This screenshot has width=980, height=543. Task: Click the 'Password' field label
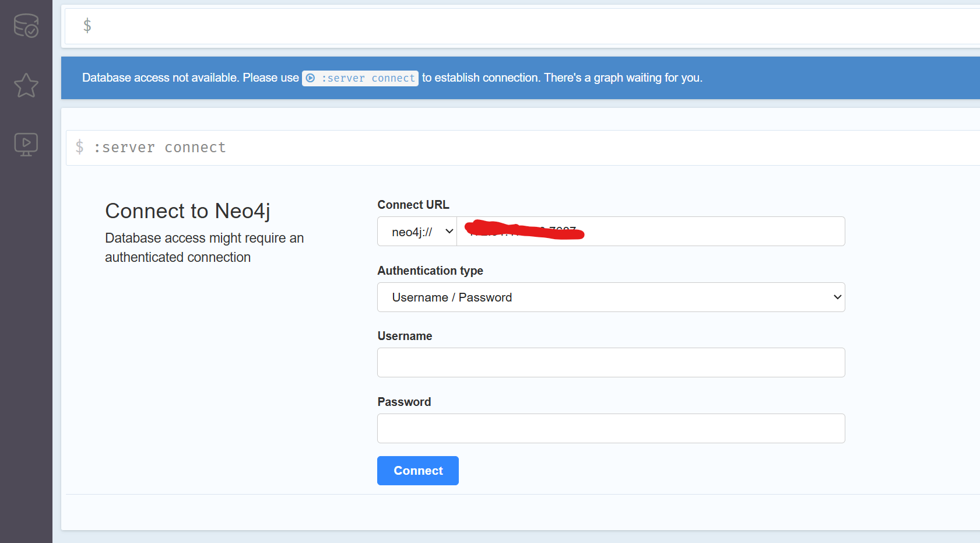[x=404, y=402]
